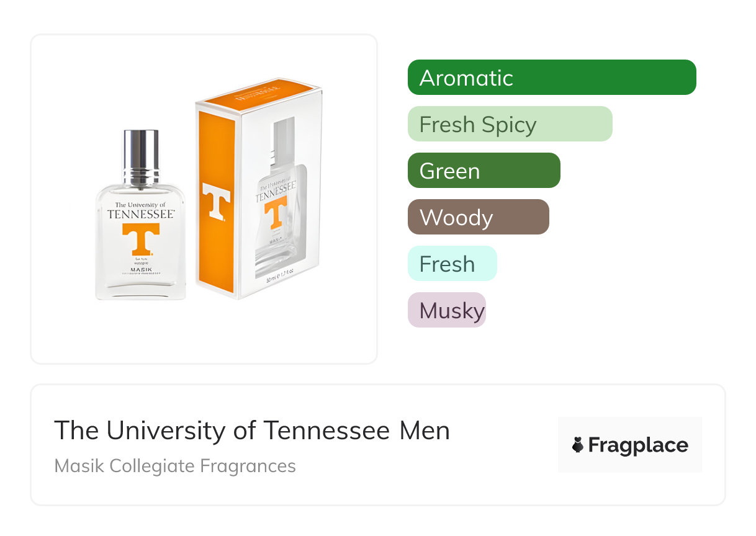The image size is (756, 536).
Task: Click the MASIK label on the bottle
Action: [x=141, y=268]
